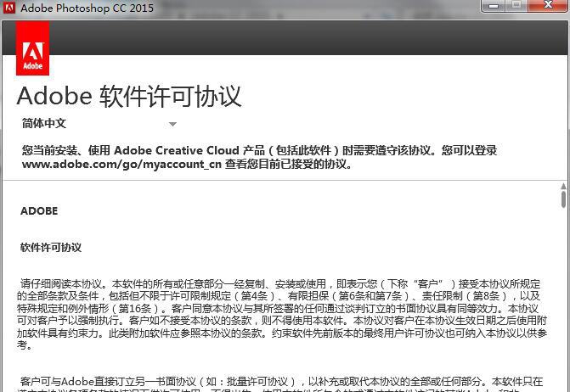The image size is (570, 392).
Task: Click the www.adobe.com/go/myaccount_cn URL text
Action: pyautogui.click(x=121, y=164)
